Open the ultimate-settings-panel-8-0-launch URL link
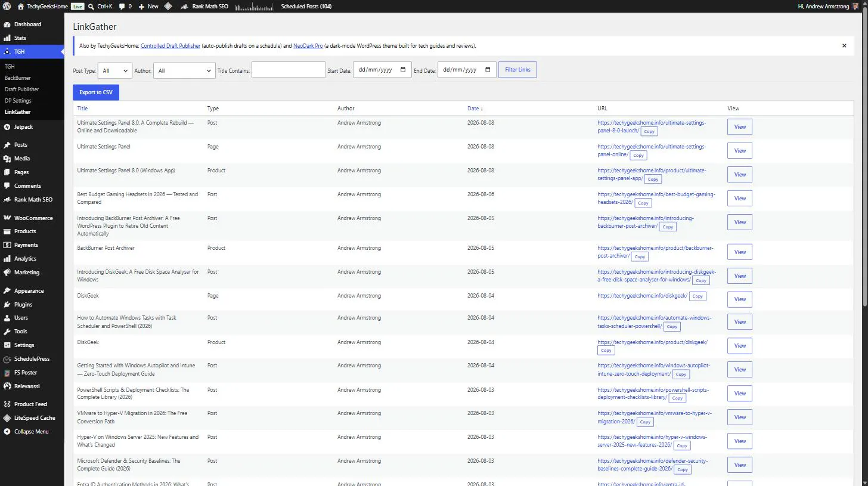 652,126
